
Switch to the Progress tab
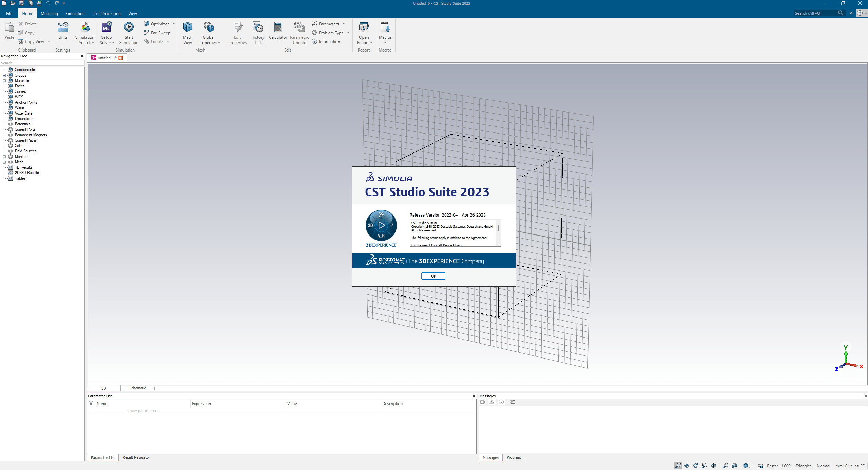514,458
